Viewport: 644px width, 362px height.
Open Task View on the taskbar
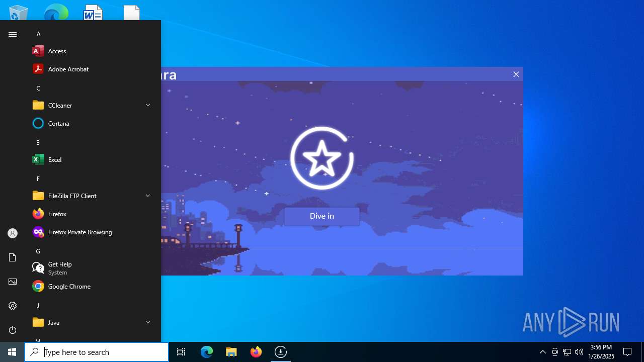(x=181, y=352)
